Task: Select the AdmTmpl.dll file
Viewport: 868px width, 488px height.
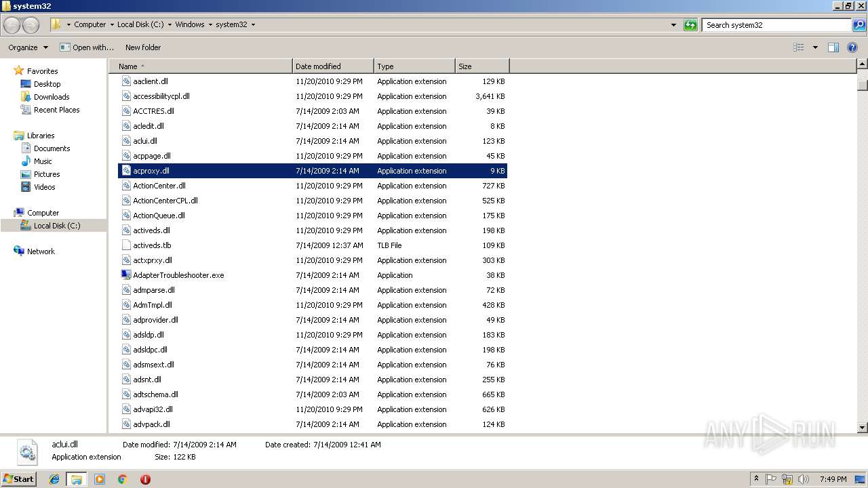Action: tap(313, 305)
